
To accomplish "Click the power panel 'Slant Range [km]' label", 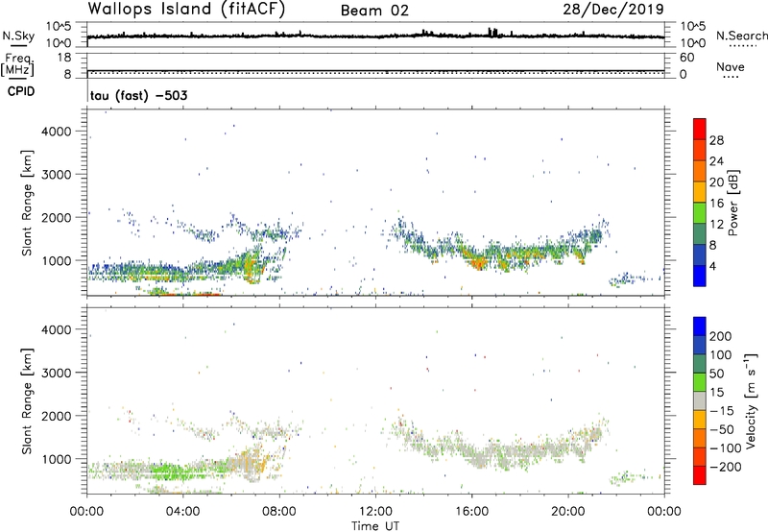I will 27,203.
